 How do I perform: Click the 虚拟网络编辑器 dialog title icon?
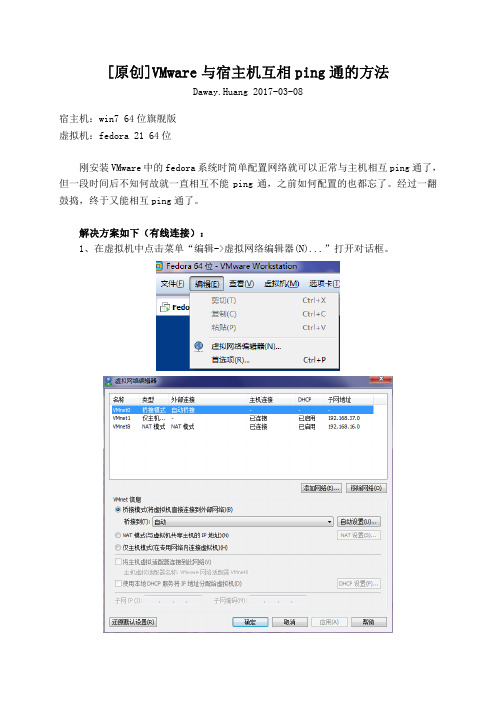pyautogui.click(x=108, y=381)
